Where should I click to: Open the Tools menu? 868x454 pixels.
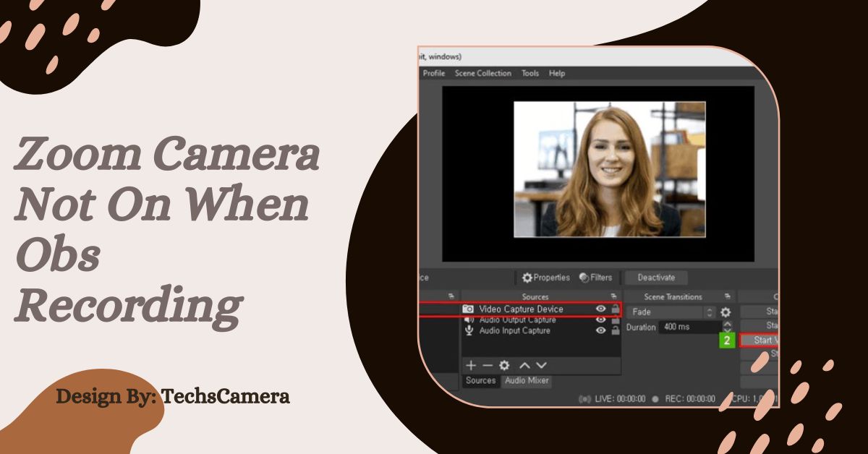[x=530, y=73]
